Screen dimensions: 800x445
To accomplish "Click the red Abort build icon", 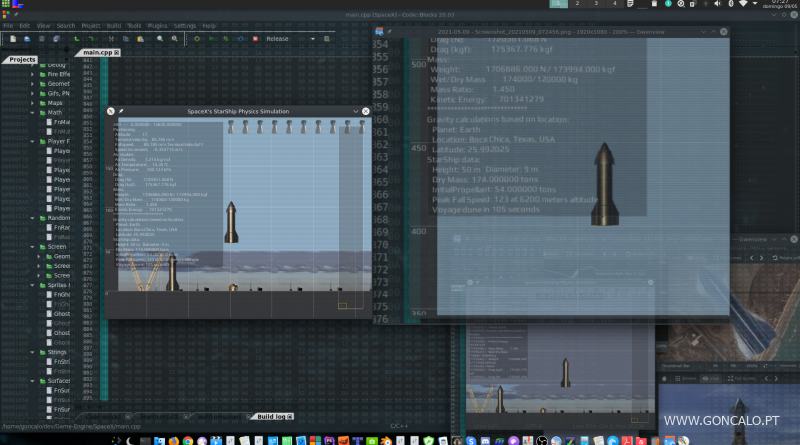I will pos(256,38).
